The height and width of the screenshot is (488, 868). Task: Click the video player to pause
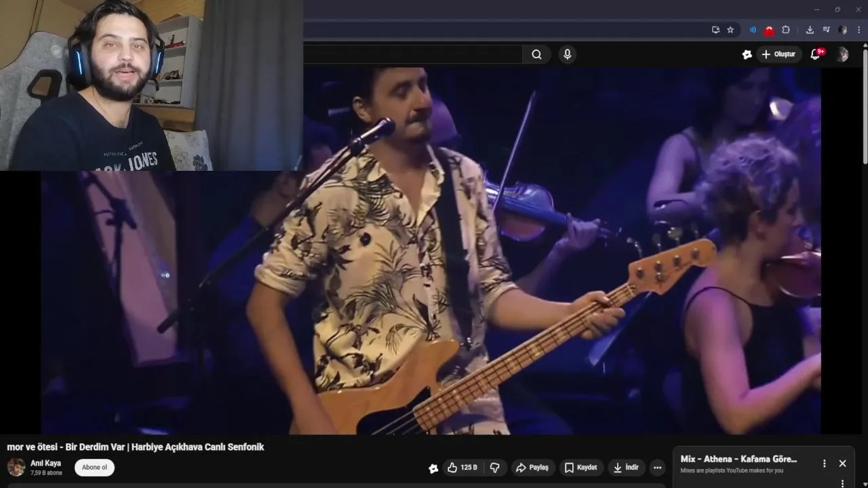pyautogui.click(x=431, y=251)
